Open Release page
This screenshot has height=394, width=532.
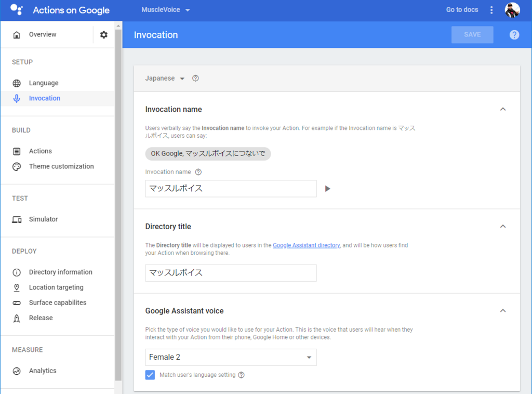[41, 318]
